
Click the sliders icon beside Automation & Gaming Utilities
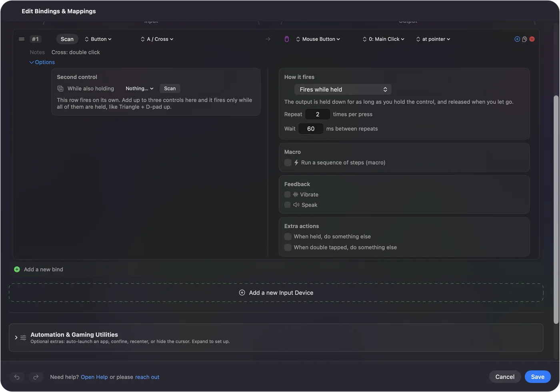23,338
